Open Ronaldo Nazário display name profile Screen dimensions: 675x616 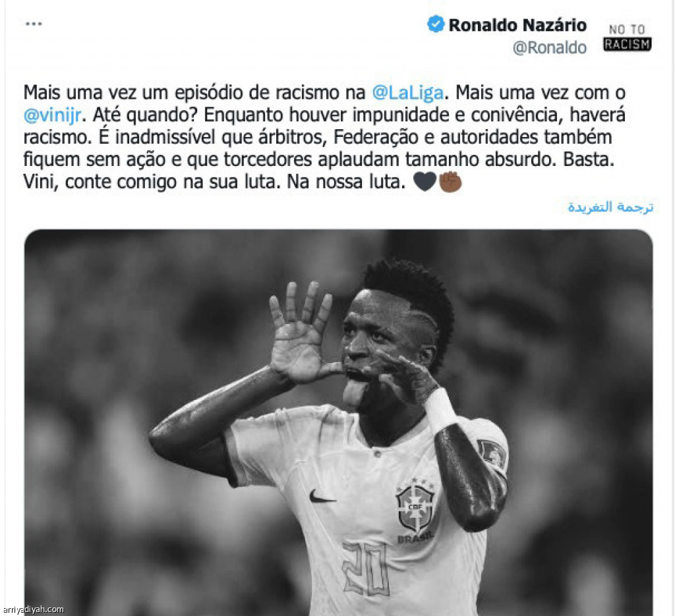(x=517, y=25)
